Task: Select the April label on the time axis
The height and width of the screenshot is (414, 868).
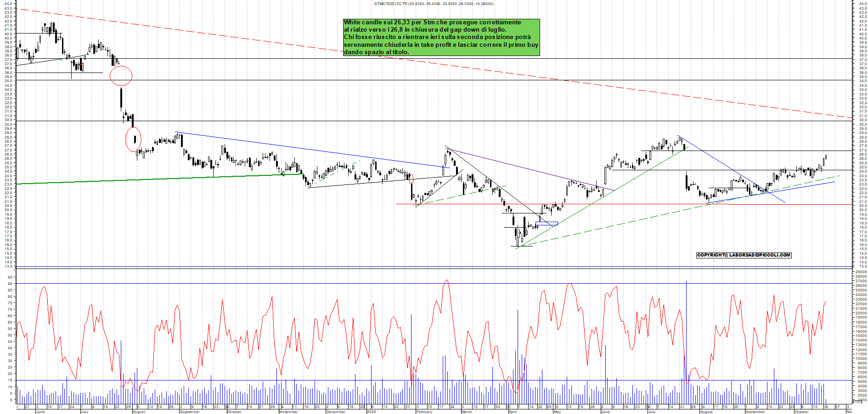Action: [513, 412]
